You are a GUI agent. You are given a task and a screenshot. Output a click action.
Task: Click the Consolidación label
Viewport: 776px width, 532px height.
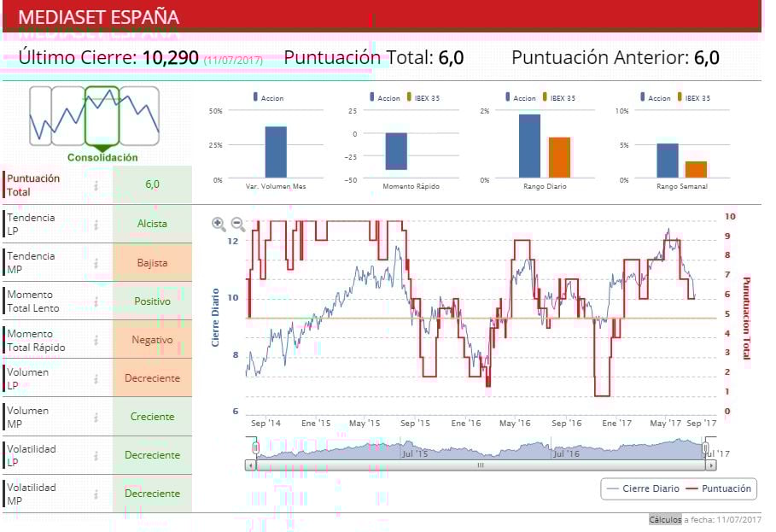click(x=102, y=158)
